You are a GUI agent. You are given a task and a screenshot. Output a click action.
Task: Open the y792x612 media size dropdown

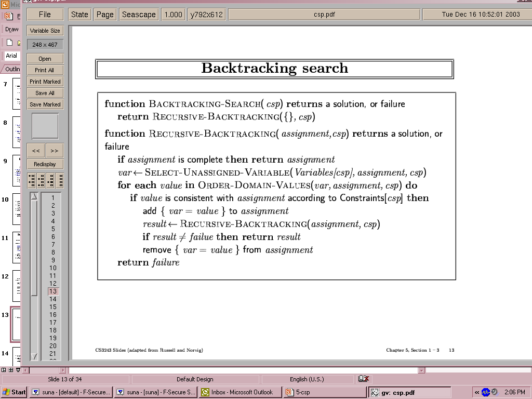pyautogui.click(x=206, y=15)
